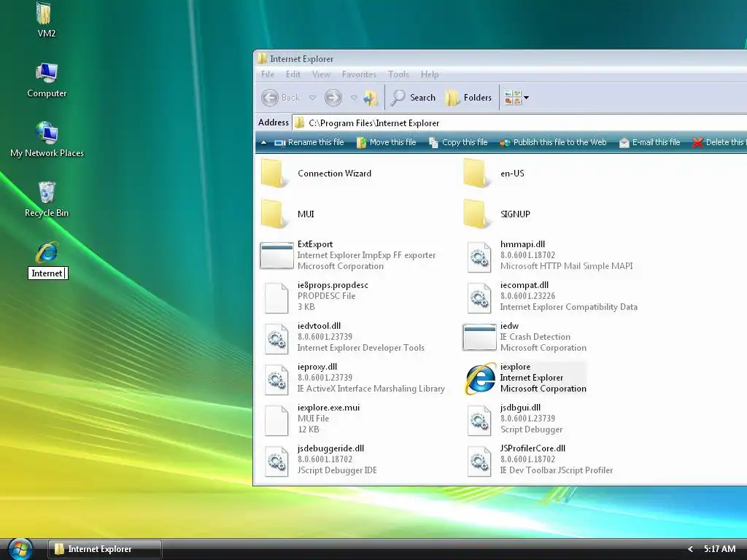Viewport: 747px width, 560px height.
Task: Select the iexplore.exe.mui file icon
Action: [x=276, y=421]
